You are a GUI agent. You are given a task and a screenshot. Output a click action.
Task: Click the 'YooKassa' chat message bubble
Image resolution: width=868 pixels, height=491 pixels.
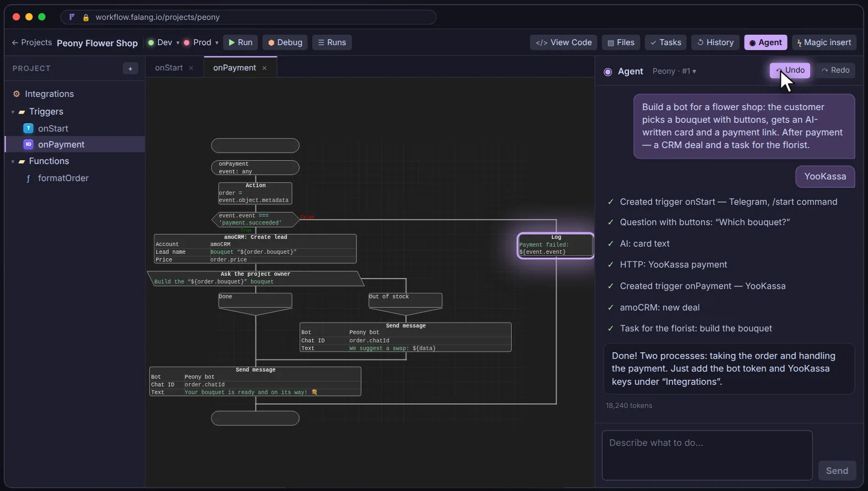coord(825,177)
